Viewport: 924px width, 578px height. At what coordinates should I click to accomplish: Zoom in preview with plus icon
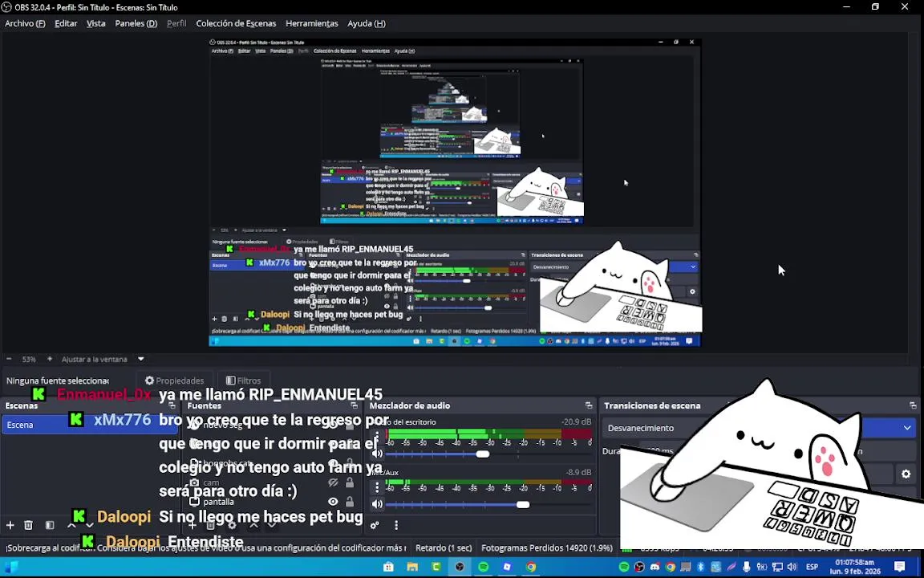50,359
